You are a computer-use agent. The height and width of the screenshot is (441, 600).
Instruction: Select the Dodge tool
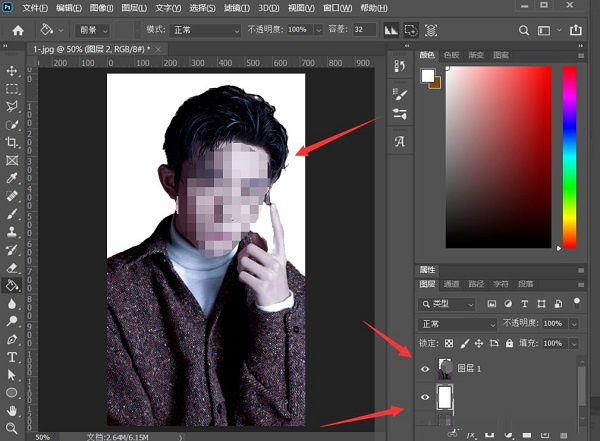coord(11,321)
